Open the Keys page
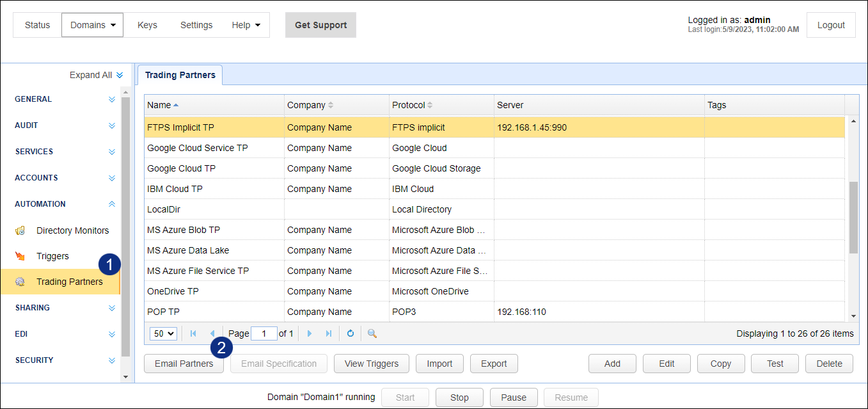 tap(147, 25)
